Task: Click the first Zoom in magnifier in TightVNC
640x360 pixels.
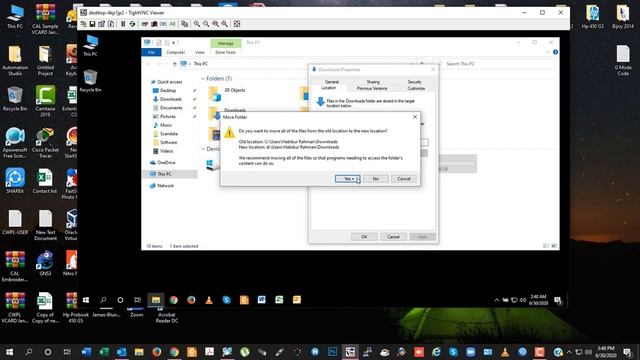Action: click(x=197, y=24)
